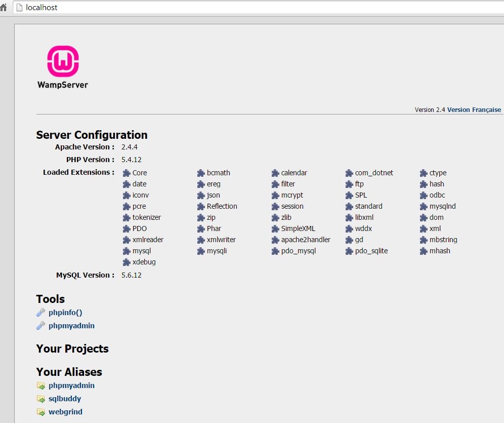The width and height of the screenshot is (504, 423).
Task: Click the Server Configuration heading
Action: 92,135
